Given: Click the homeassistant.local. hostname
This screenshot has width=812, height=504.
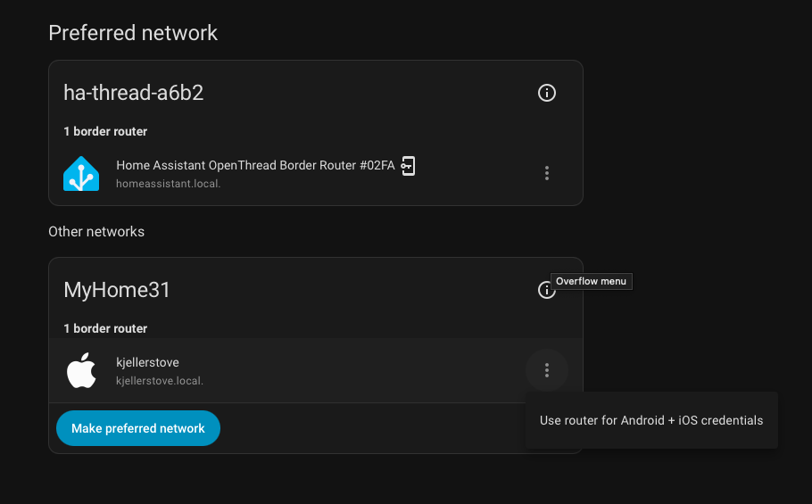Looking at the screenshot, I should (168, 184).
